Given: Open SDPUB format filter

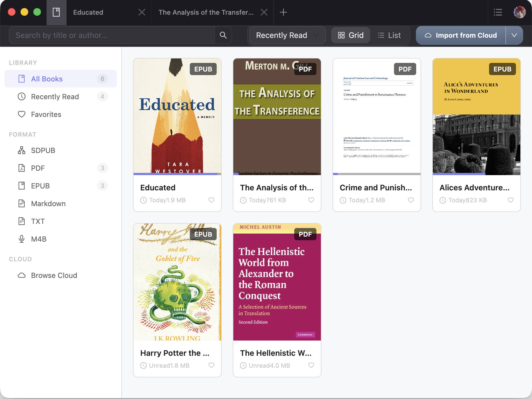Looking at the screenshot, I should (43, 150).
